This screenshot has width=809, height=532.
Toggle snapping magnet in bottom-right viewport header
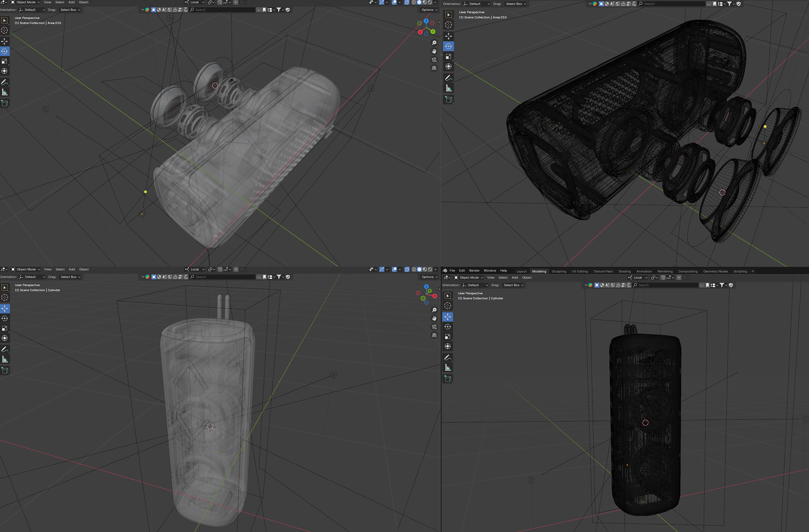point(663,278)
